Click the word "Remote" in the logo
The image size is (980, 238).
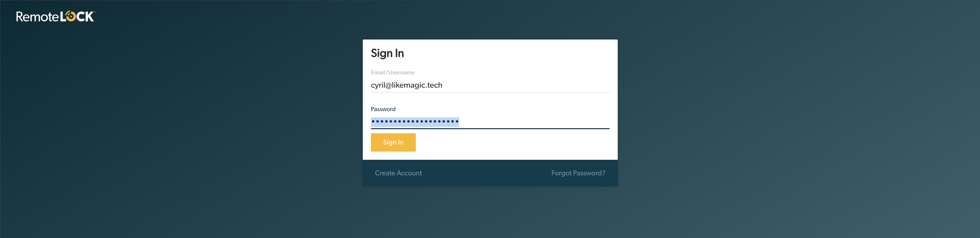(37, 17)
